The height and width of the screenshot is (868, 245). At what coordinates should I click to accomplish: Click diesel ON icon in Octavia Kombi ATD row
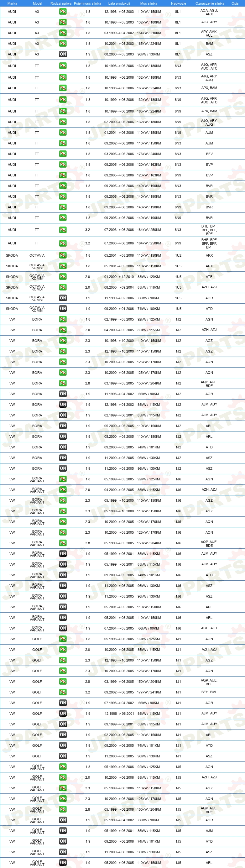pyautogui.click(x=63, y=309)
